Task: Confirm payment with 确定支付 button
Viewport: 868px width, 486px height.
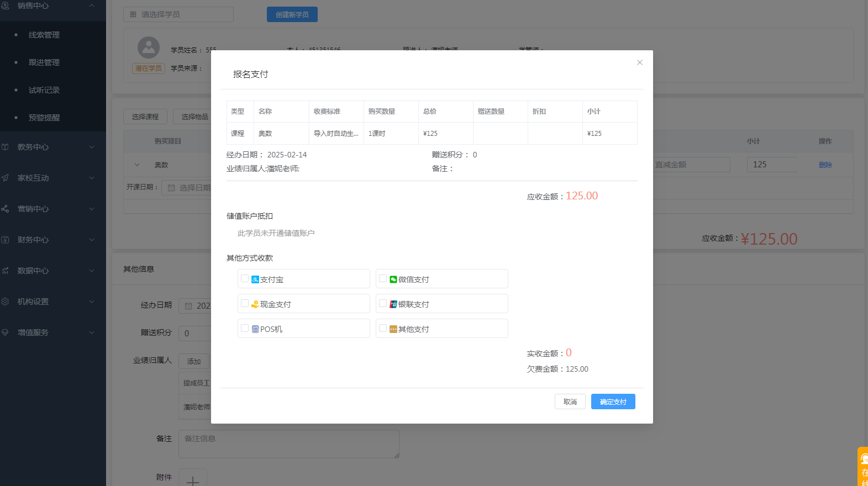Action: tap(613, 402)
